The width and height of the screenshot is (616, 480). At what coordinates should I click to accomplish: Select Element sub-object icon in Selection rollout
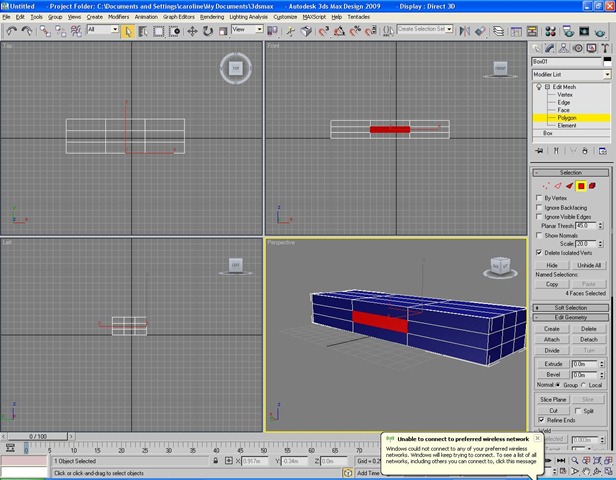[592, 186]
